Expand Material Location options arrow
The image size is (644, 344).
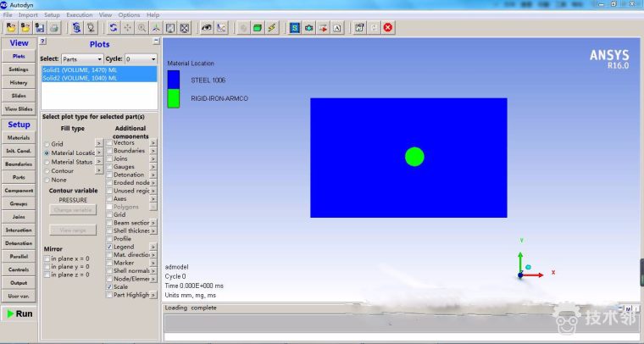(98, 153)
